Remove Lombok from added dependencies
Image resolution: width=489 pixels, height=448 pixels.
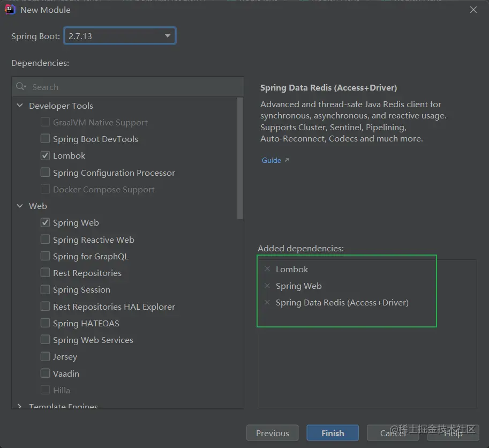pos(267,269)
